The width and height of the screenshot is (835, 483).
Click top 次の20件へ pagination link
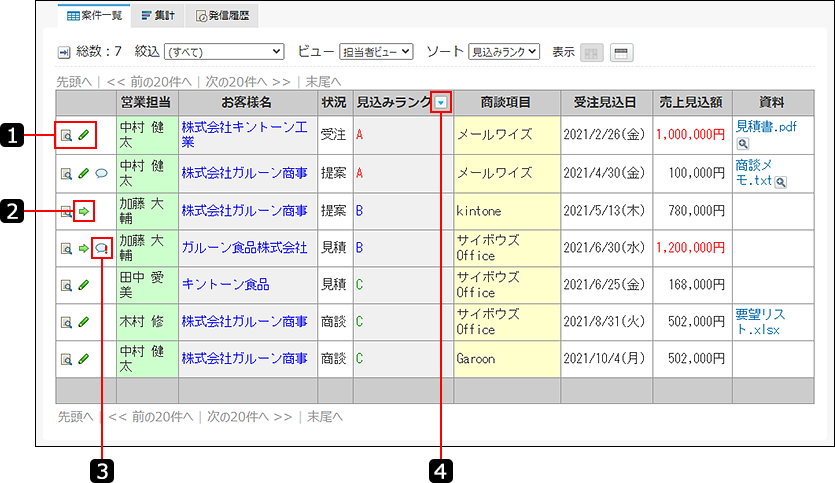pos(248,82)
